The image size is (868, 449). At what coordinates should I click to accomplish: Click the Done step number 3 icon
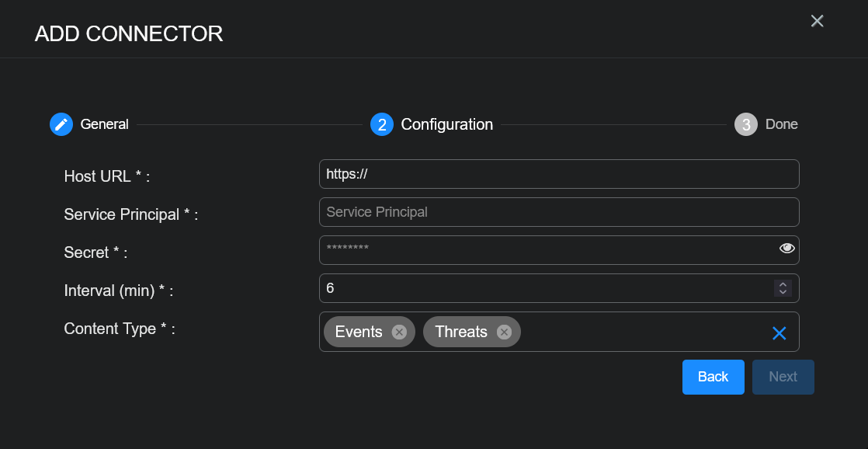point(746,124)
